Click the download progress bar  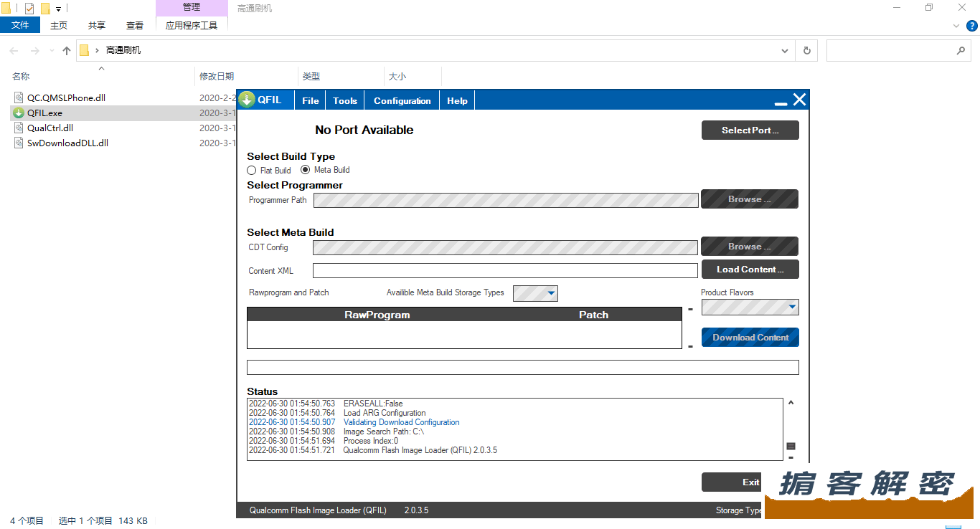(522, 367)
